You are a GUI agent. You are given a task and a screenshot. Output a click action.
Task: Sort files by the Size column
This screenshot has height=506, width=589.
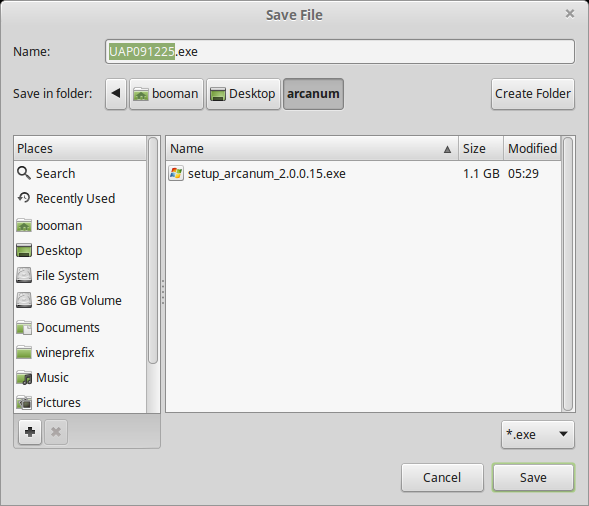(x=481, y=149)
